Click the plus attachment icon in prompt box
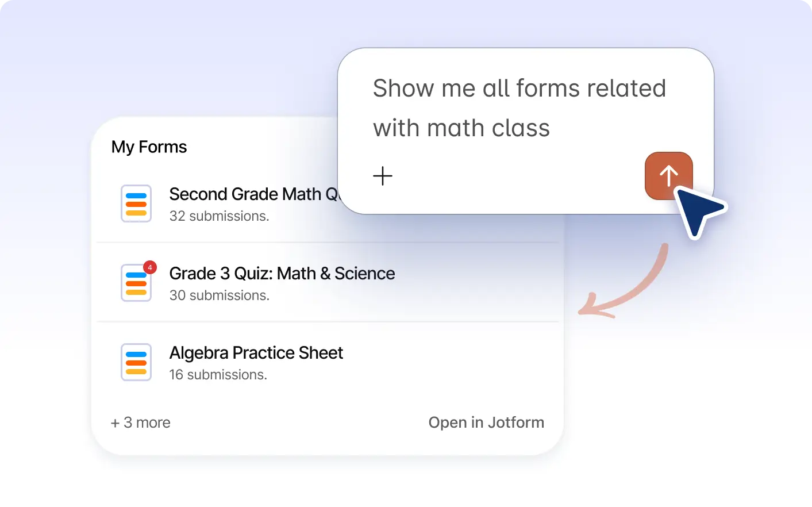812x507 pixels. point(383,176)
